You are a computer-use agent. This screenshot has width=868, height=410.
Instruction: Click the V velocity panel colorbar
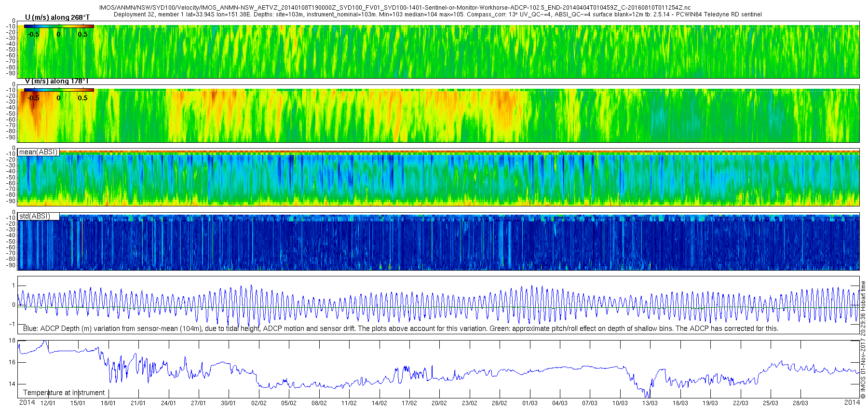(59, 90)
